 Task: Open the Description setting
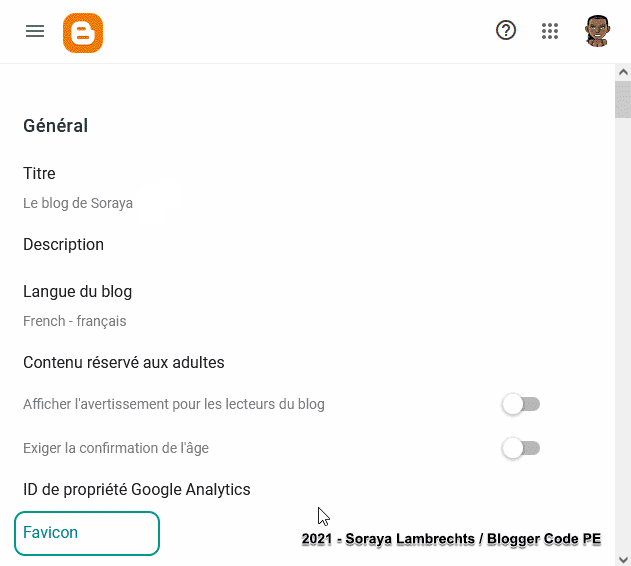(x=64, y=245)
